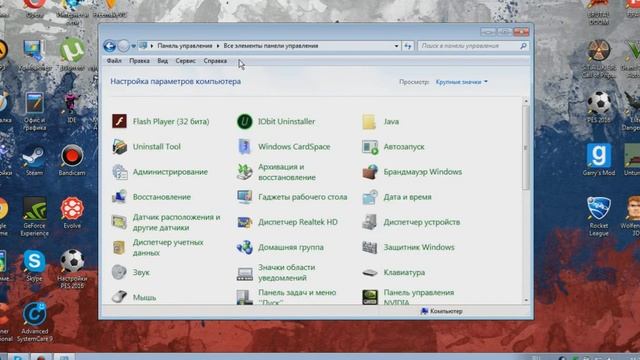Open the Windows CardSpace icon
The height and width of the screenshot is (360, 640).
(244, 147)
